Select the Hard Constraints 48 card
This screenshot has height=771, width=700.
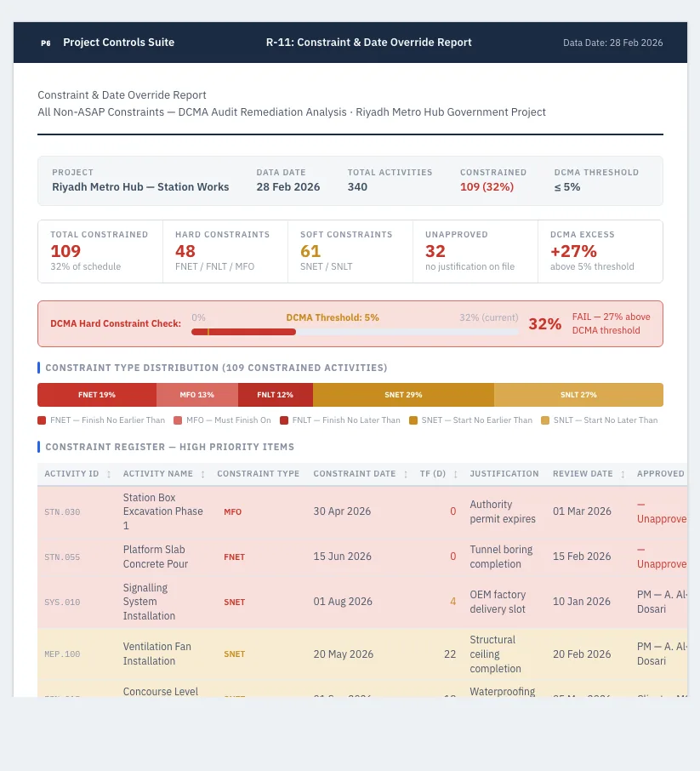click(x=225, y=251)
